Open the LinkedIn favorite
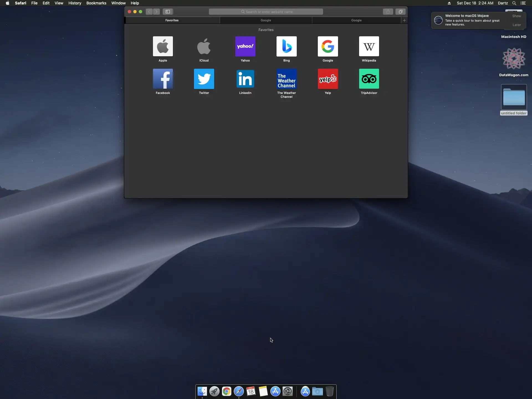This screenshot has height=399, width=532. pos(245,79)
